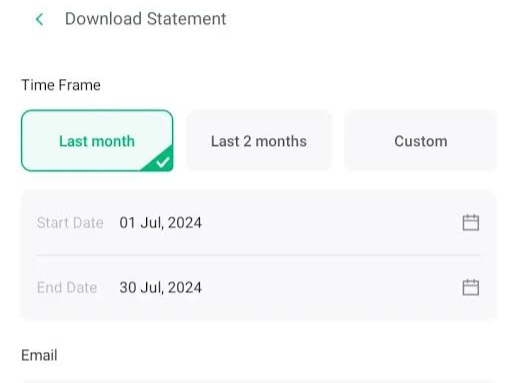Screen dimensions: 518x383
Task: Click the 2024 year in the Start Date
Action: 185,223
